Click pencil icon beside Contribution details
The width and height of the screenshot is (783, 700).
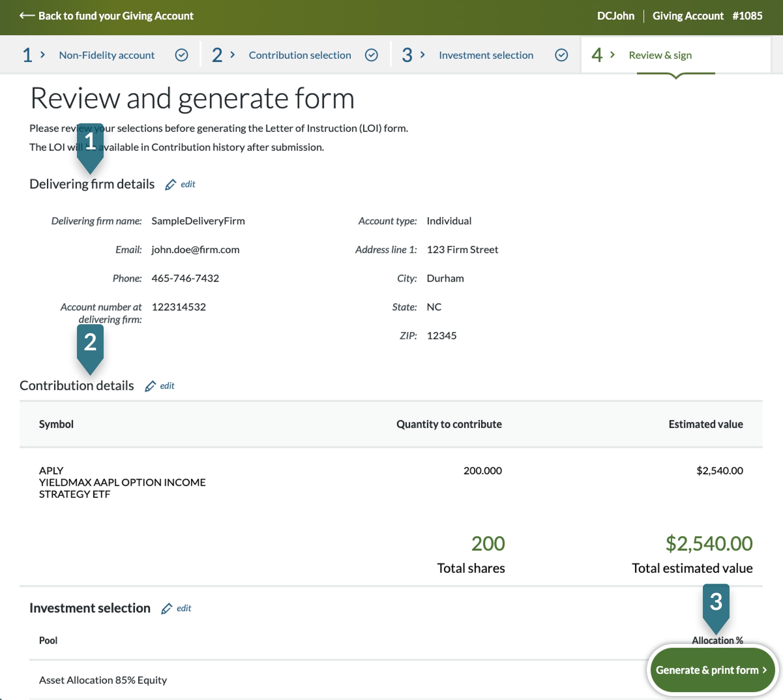150,386
